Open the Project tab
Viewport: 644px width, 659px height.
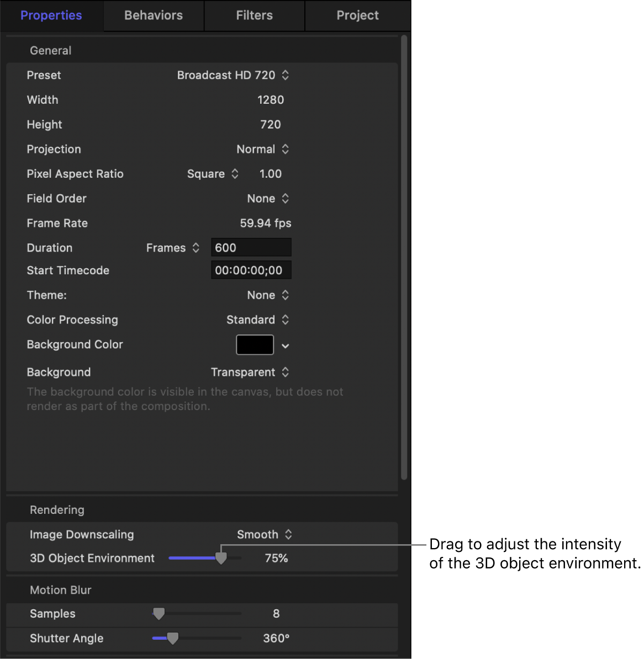pyautogui.click(x=357, y=15)
